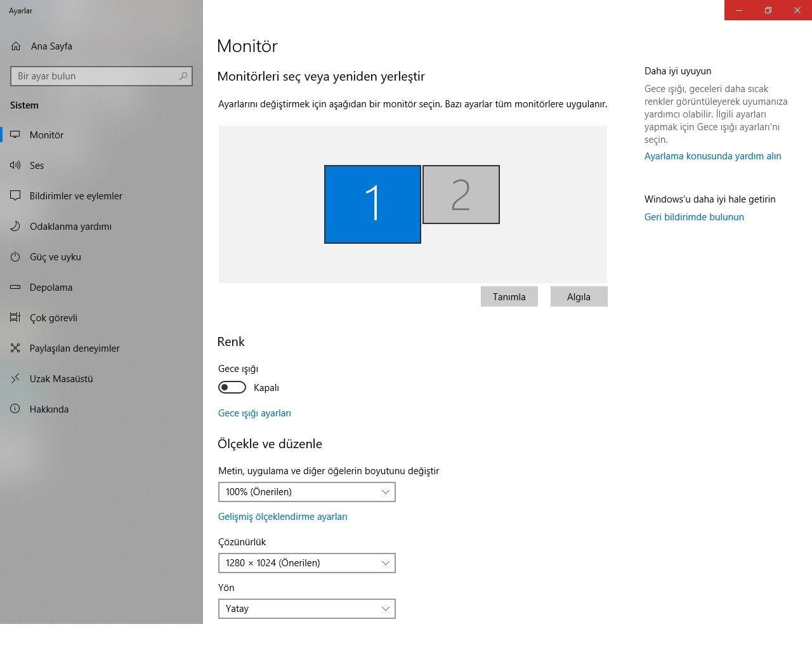812x650 pixels.
Task: Open Uzak Masaüstü settings page
Action: 101,379
